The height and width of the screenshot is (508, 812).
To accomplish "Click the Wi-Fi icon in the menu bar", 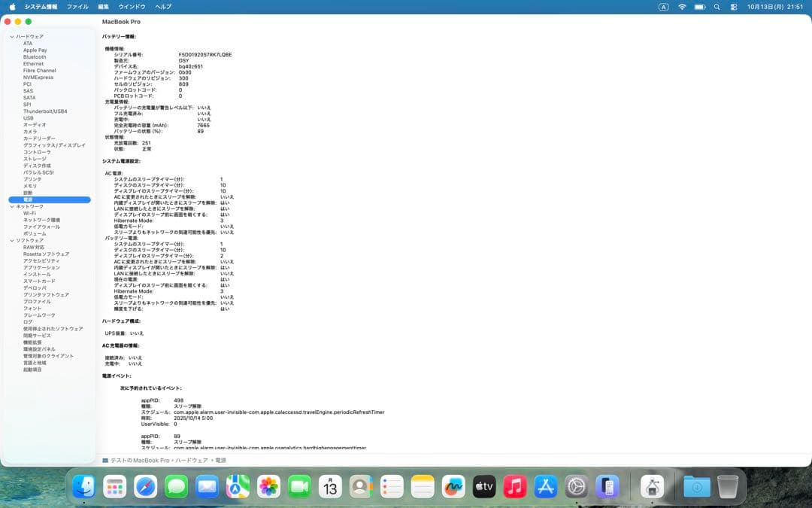I will (x=682, y=6).
